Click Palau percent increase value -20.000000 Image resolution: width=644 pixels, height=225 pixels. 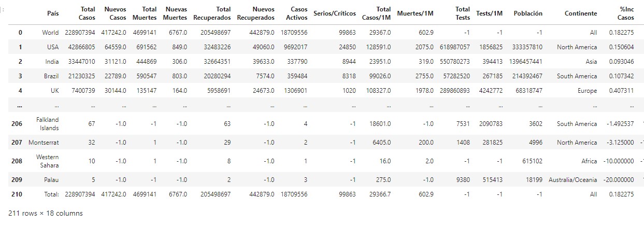pos(619,180)
